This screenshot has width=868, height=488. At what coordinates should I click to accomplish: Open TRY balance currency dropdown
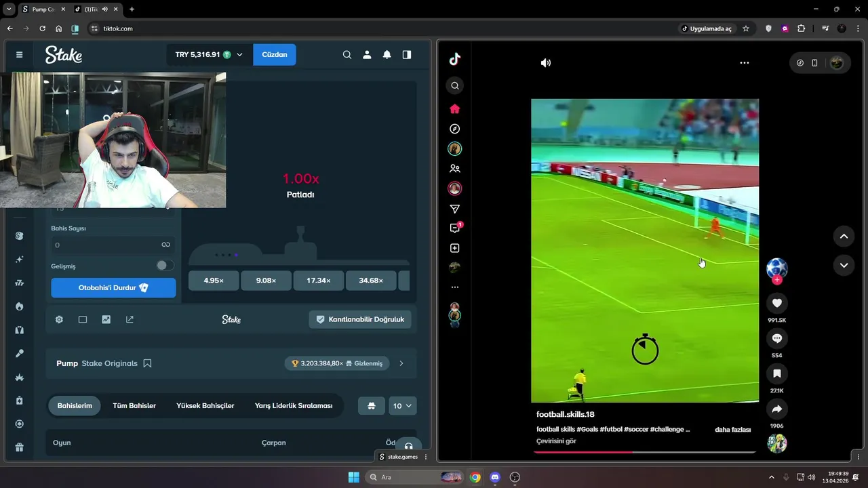(209, 54)
